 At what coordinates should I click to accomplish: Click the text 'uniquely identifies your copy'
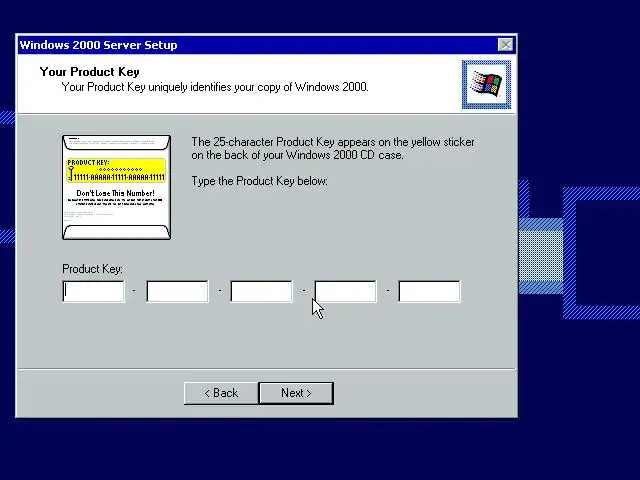pos(215,87)
